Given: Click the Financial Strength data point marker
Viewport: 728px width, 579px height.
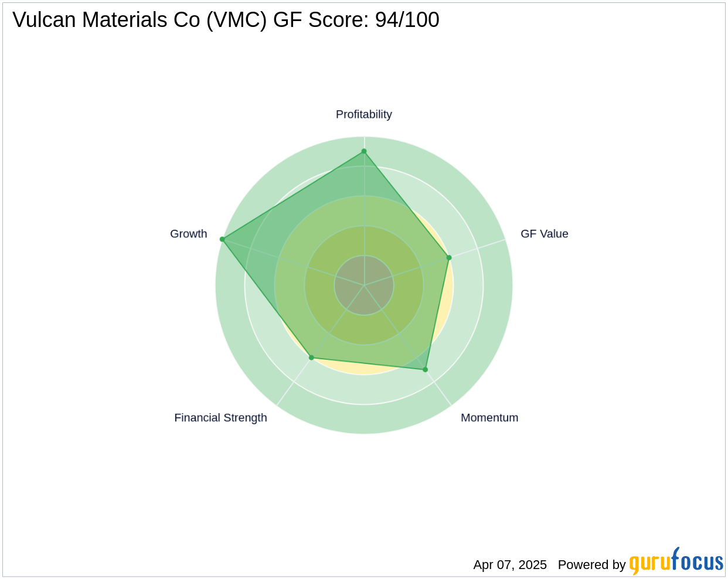Looking at the screenshot, I should [311, 357].
